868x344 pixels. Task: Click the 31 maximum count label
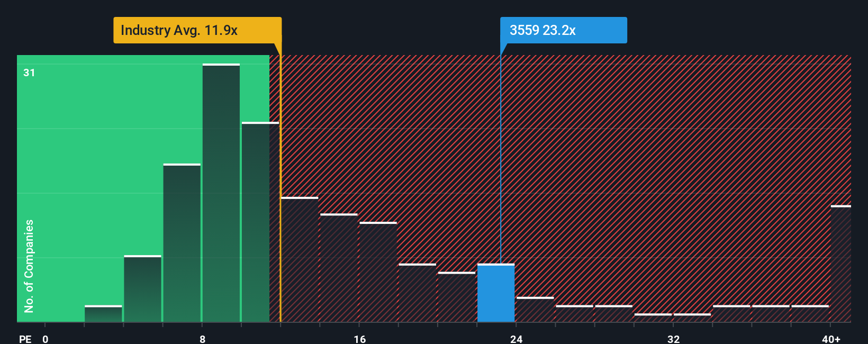pos(29,73)
